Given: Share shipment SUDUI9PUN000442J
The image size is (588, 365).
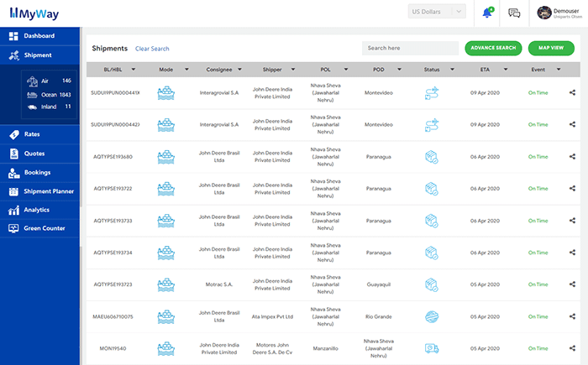Looking at the screenshot, I should tap(572, 124).
